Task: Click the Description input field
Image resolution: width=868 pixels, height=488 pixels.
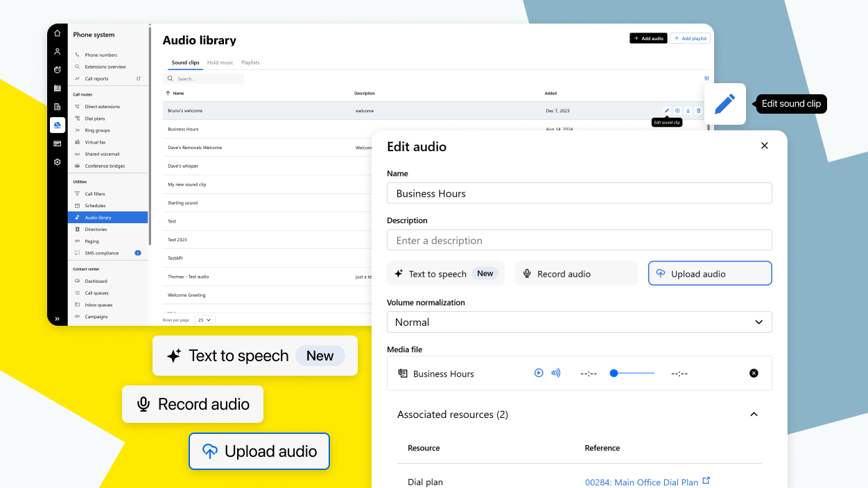Action: point(579,241)
